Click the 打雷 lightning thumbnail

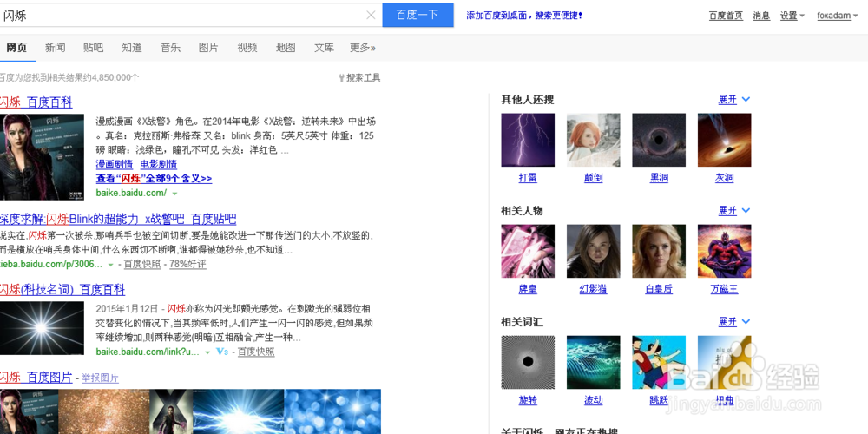pos(528,140)
